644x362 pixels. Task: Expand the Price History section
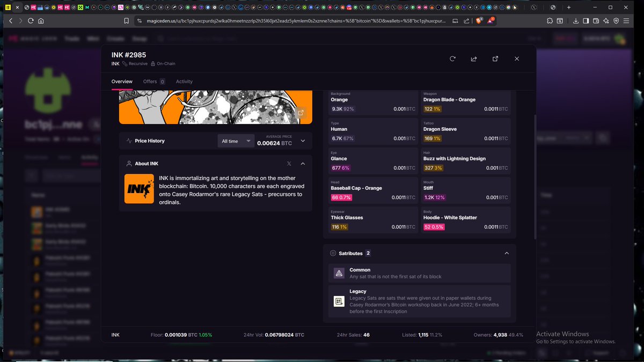[x=303, y=141]
